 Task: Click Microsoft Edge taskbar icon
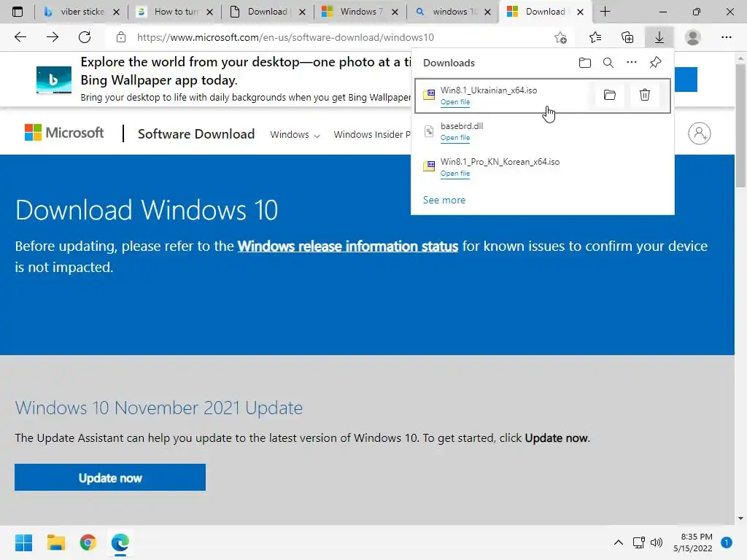tap(120, 542)
